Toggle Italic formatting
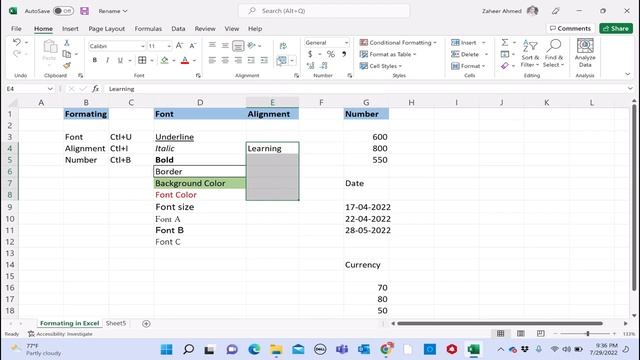This screenshot has height=360, width=640. [107, 60]
